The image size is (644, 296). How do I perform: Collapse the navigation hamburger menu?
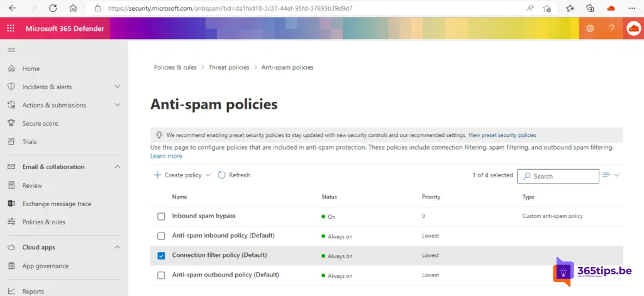[11, 50]
